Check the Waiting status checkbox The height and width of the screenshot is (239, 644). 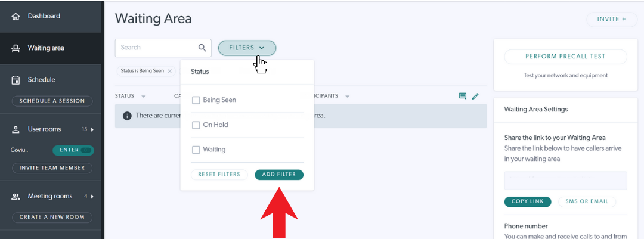pos(196,150)
